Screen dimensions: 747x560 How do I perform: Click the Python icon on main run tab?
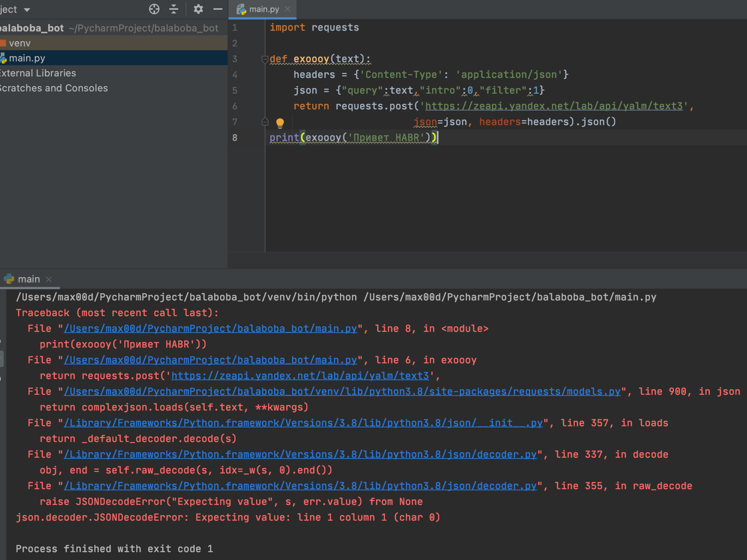pyautogui.click(x=9, y=279)
